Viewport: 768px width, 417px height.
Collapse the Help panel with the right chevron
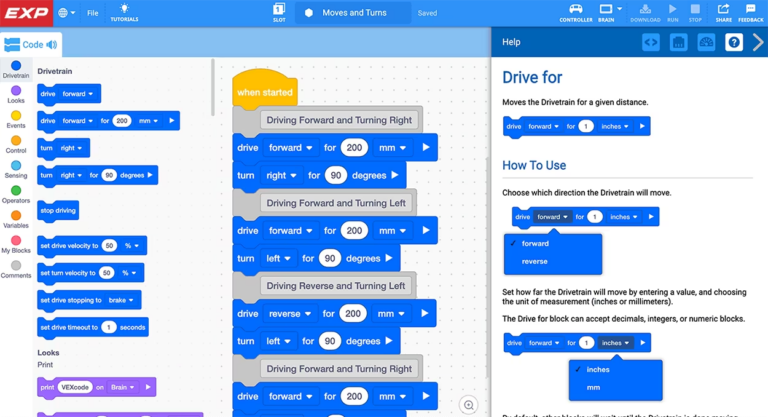point(758,42)
